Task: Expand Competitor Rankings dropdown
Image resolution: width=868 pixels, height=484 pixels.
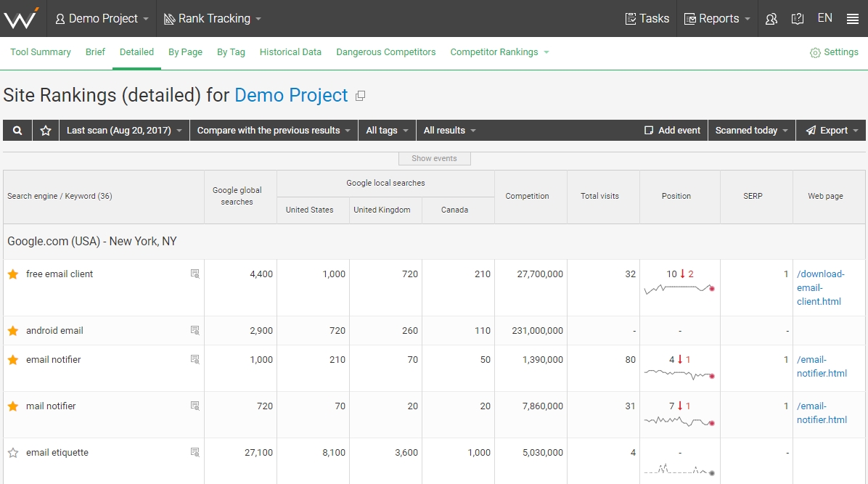Action: pos(499,52)
